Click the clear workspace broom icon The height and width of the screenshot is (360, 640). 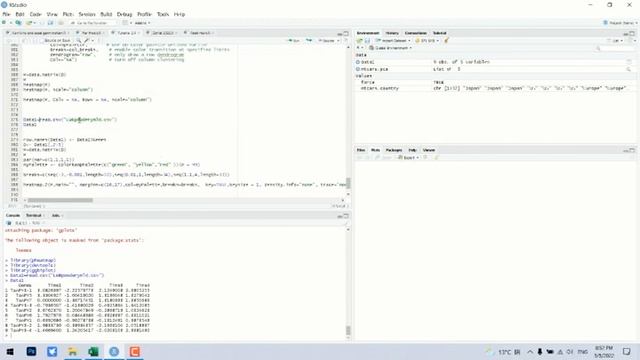click(x=447, y=40)
